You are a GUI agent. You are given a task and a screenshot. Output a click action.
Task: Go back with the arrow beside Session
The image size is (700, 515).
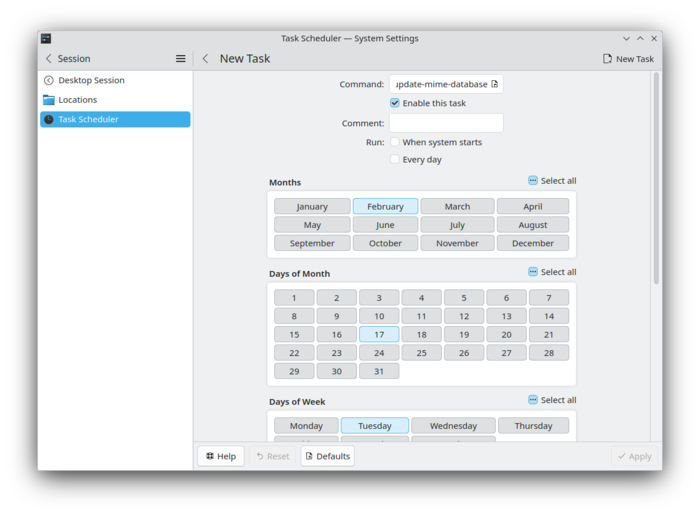point(49,58)
